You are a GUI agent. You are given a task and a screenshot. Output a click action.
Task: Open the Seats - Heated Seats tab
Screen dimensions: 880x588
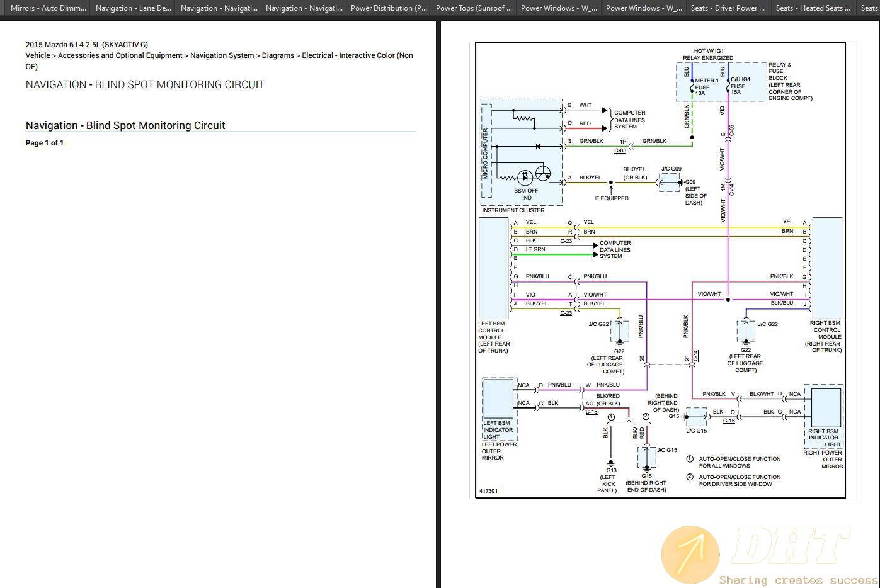(x=813, y=8)
